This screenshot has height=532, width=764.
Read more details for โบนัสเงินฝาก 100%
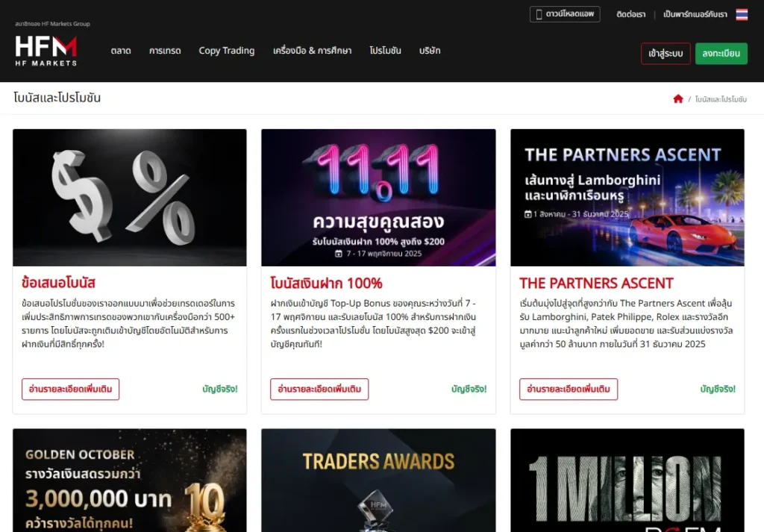click(x=319, y=389)
